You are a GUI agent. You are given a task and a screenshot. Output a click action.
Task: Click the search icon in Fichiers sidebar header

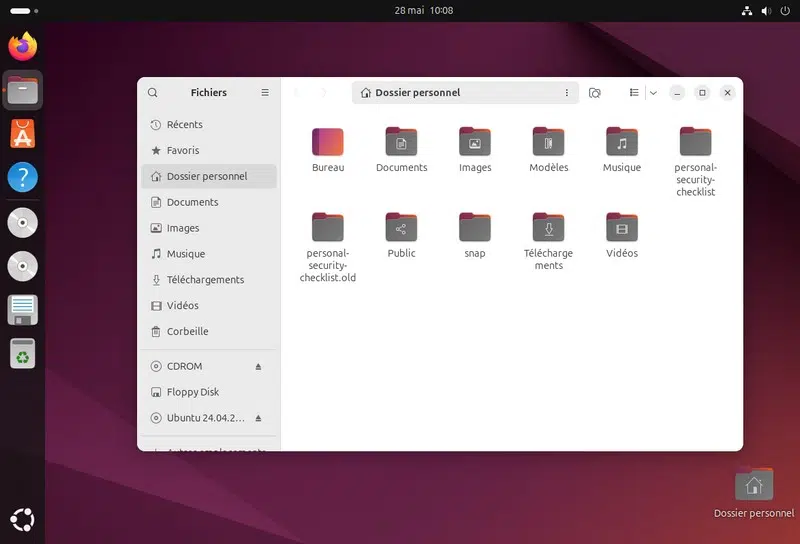pos(153,93)
